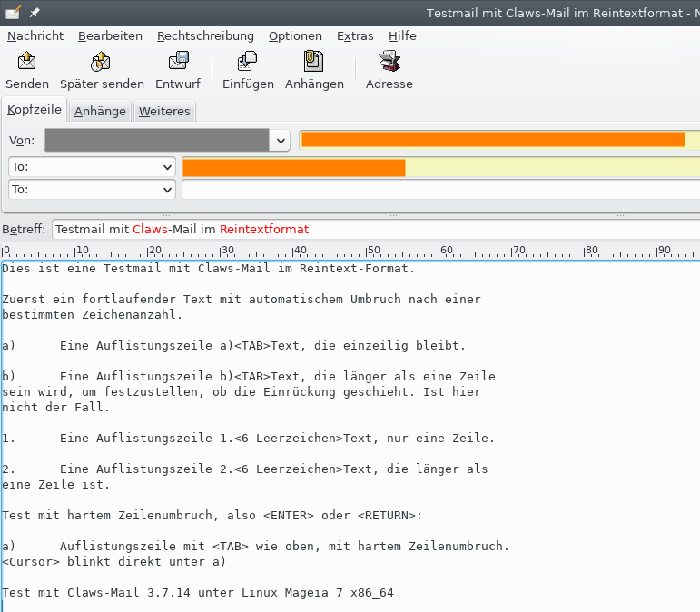
Task: Click the Einfügen file icon
Action: pyautogui.click(x=247, y=61)
